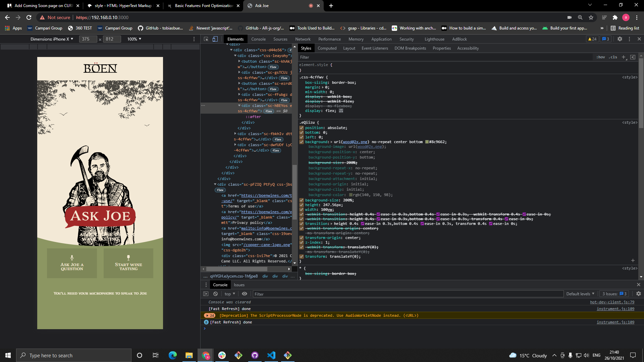
Task: Click the inspect element picker icon
Action: (206, 39)
